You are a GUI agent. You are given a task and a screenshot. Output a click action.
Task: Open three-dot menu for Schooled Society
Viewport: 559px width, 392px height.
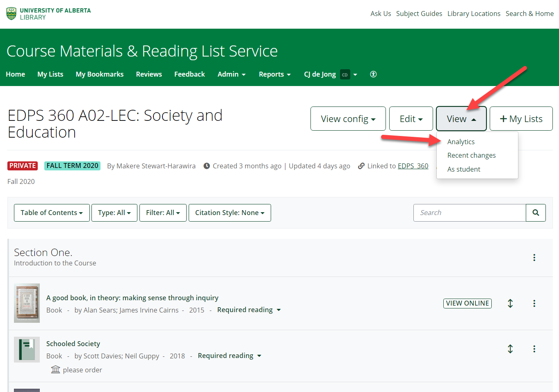click(x=534, y=349)
